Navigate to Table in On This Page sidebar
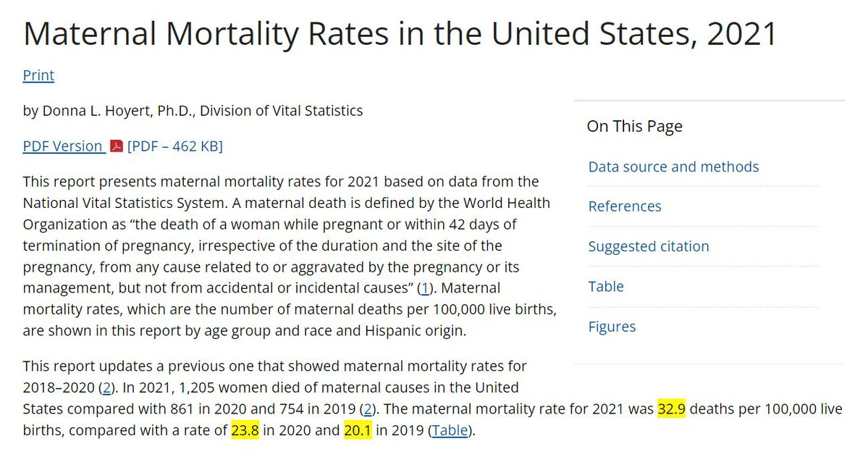Image resolution: width=868 pixels, height=452 pixels. coord(606,286)
